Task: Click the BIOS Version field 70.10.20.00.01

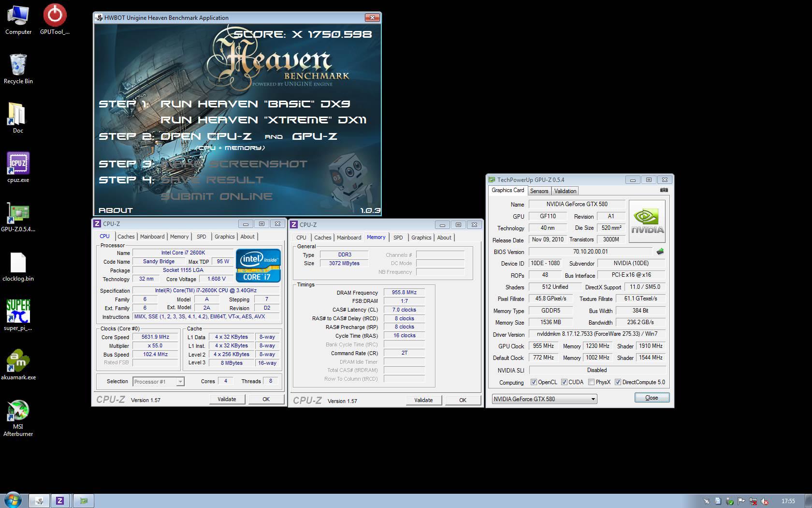Action: pos(590,252)
